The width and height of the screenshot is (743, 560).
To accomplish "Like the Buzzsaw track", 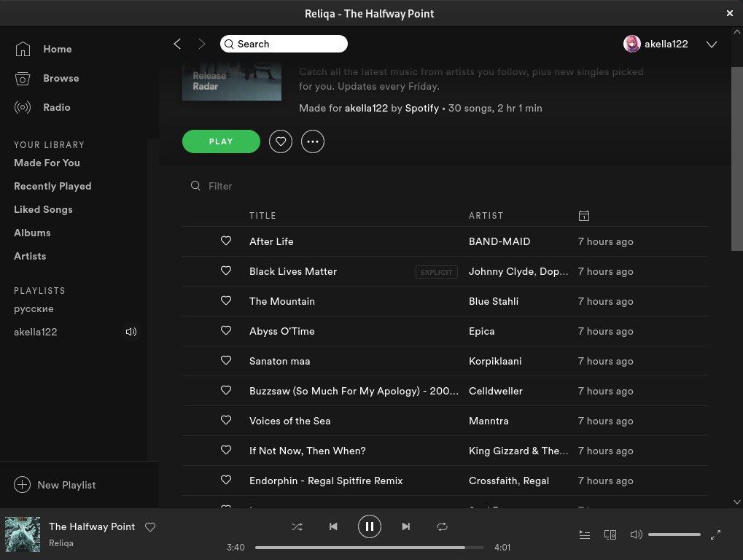I will (x=226, y=390).
